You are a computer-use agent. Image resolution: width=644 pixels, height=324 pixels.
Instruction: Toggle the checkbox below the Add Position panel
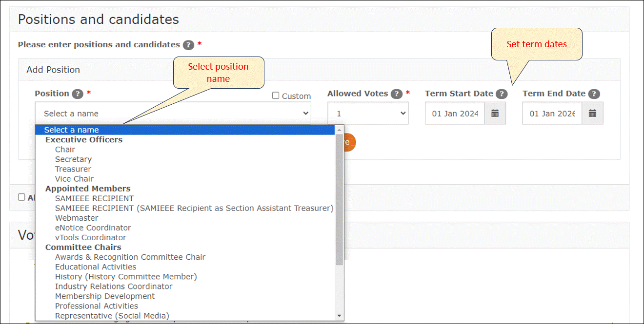pos(21,197)
